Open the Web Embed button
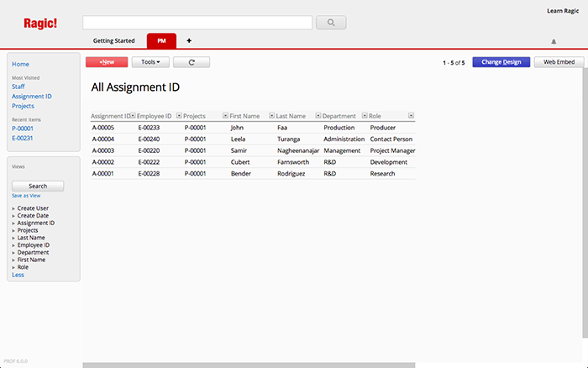This screenshot has width=588, height=368. [559, 62]
